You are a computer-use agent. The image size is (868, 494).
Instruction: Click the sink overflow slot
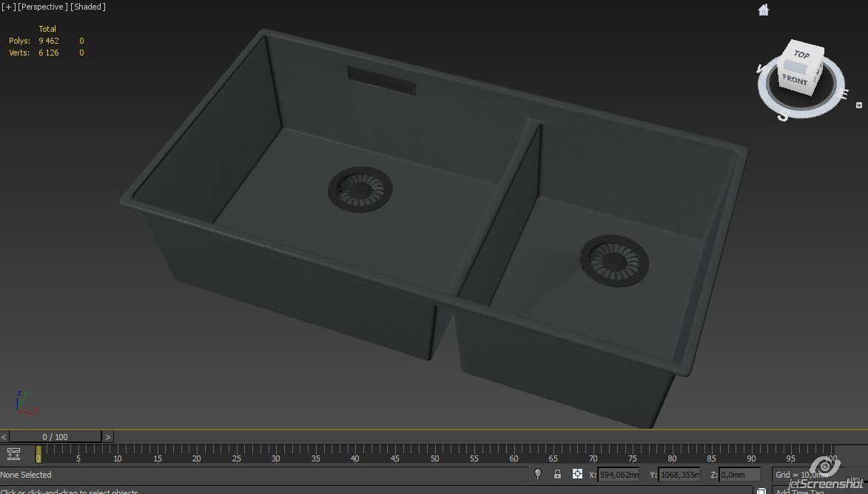(381, 80)
